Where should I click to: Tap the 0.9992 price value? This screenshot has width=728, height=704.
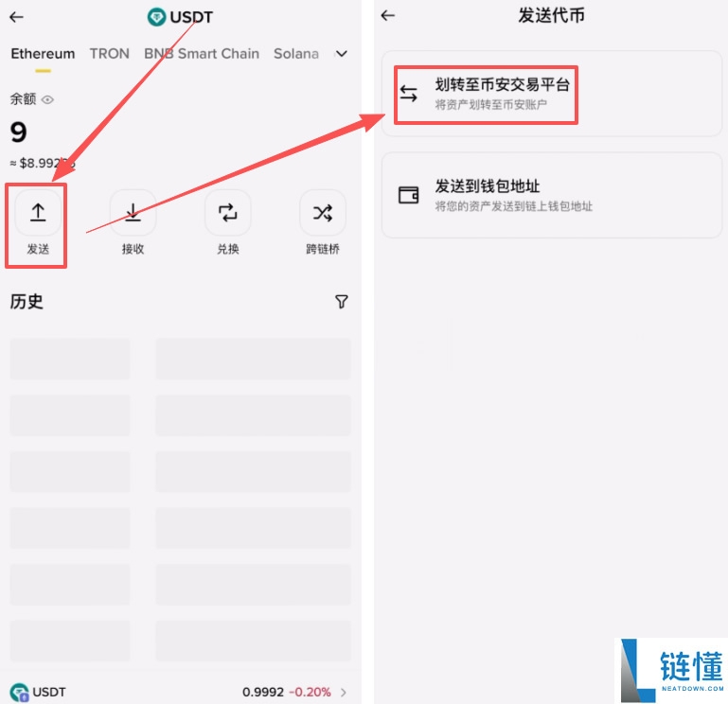pos(263,692)
